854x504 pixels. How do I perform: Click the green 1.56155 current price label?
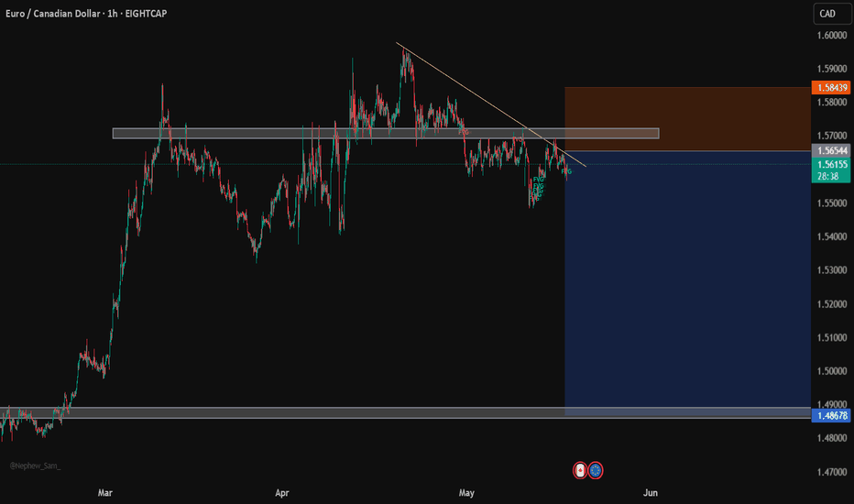[831, 164]
